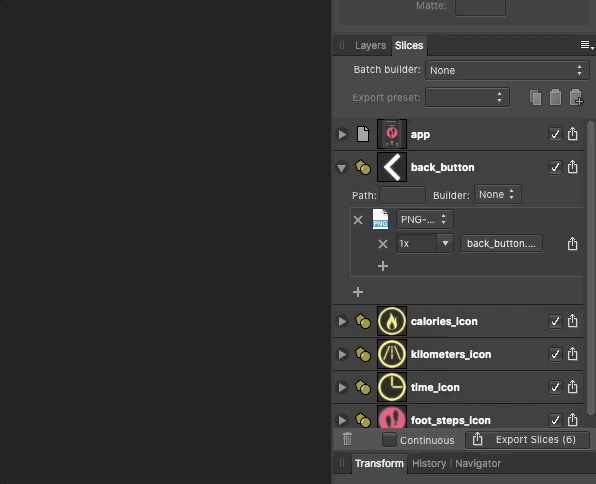Uncheck the kilometers_icon slice checkbox
This screenshot has width=596, height=484.
pos(555,354)
